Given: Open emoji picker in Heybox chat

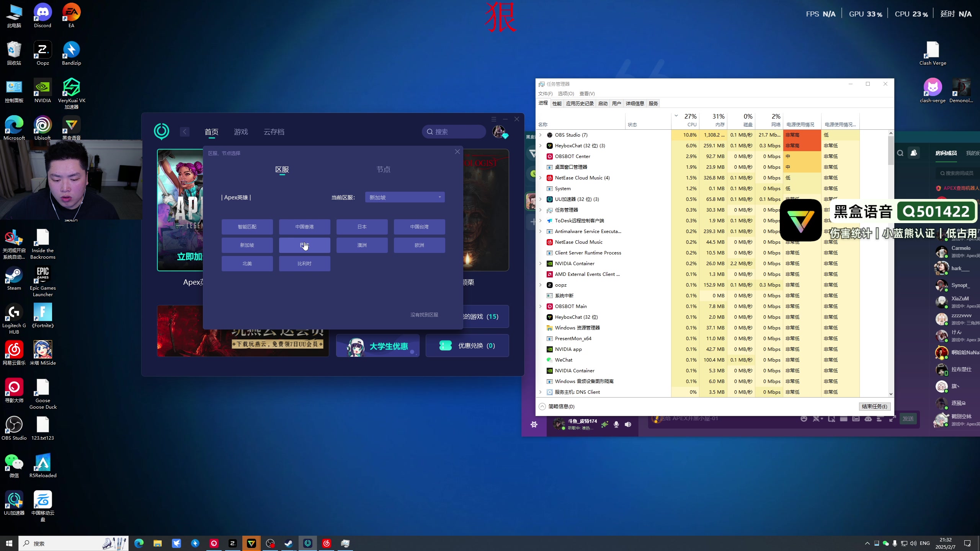Looking at the screenshot, I should [804, 419].
